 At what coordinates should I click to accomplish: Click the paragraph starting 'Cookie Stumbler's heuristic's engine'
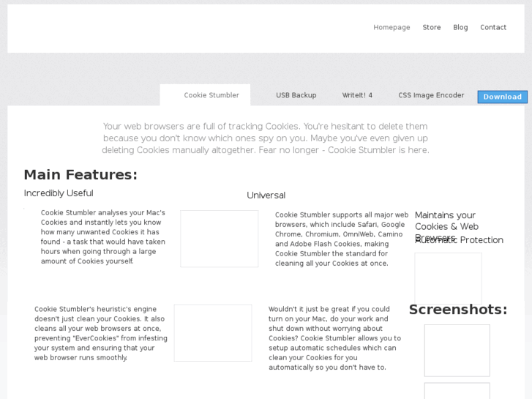[x=101, y=333]
